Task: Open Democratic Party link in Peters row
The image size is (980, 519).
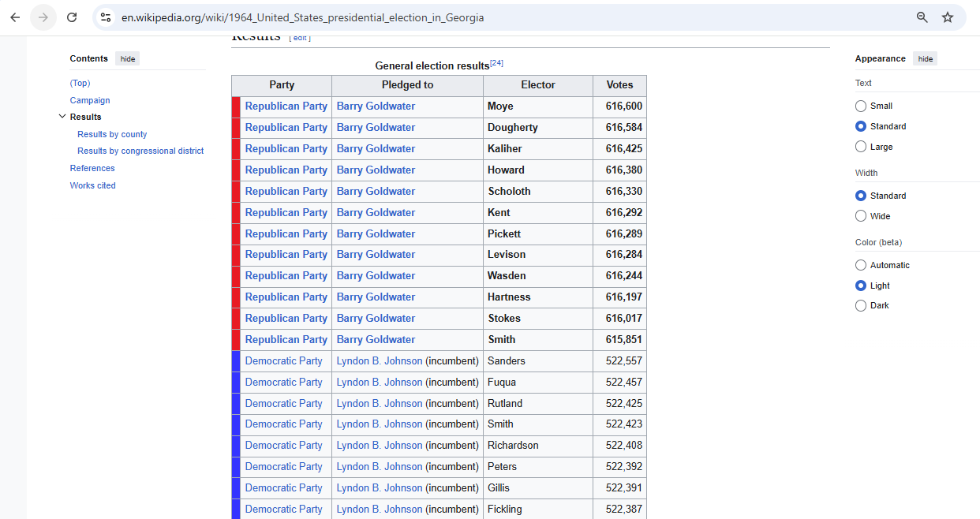Action: click(284, 466)
